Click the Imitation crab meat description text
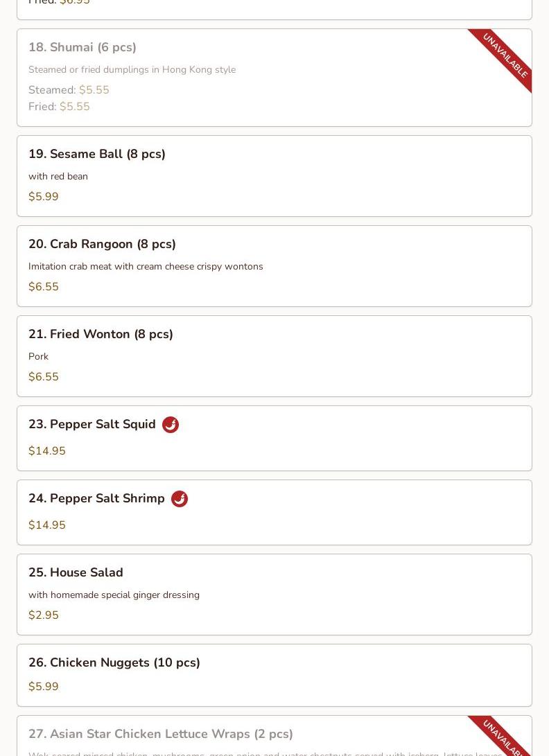This screenshot has height=756, width=549. pos(146,266)
